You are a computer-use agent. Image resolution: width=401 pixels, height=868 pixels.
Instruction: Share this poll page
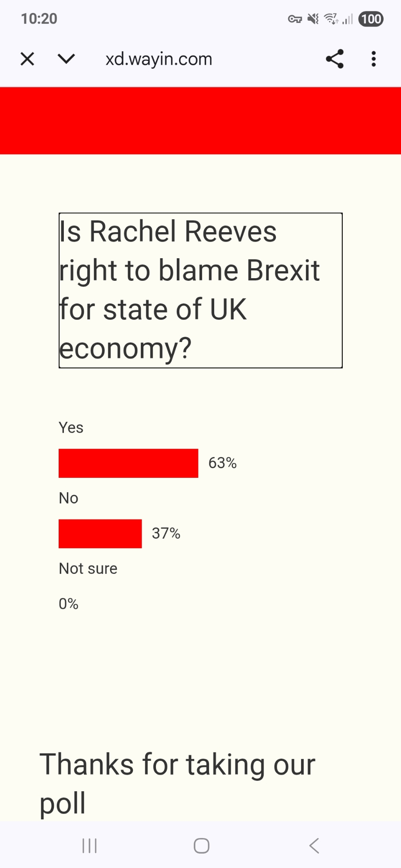click(335, 59)
